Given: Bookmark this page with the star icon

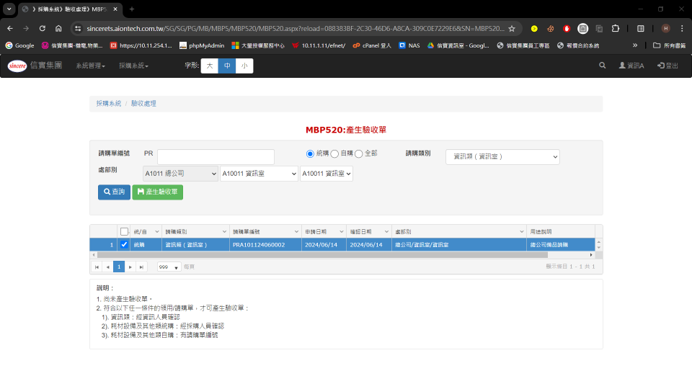Looking at the screenshot, I should (511, 29).
